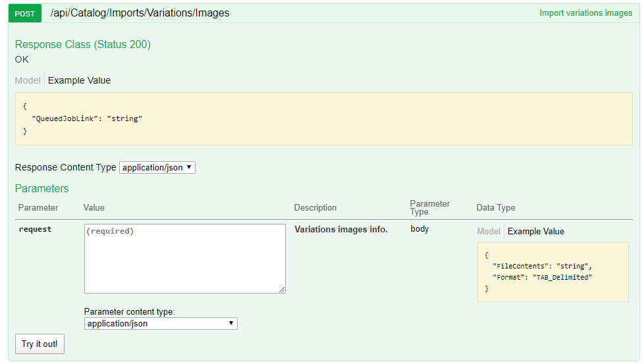644x364 pixels.
Task: Select Response Class Example Value tab
Action: (x=79, y=80)
